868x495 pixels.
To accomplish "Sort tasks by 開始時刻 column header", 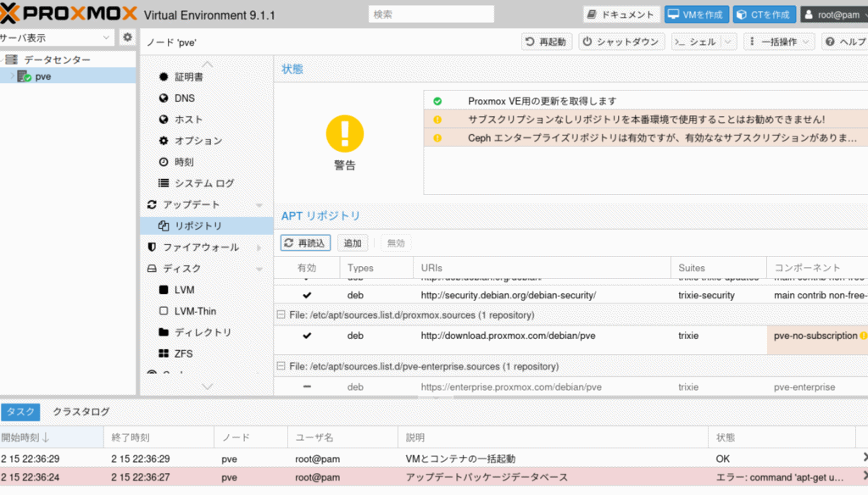I will click(25, 437).
